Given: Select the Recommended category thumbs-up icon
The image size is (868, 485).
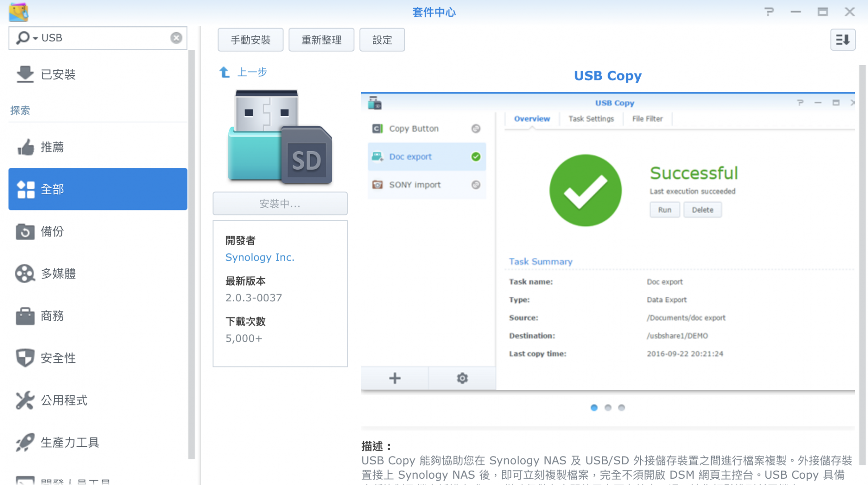Looking at the screenshot, I should (x=25, y=147).
